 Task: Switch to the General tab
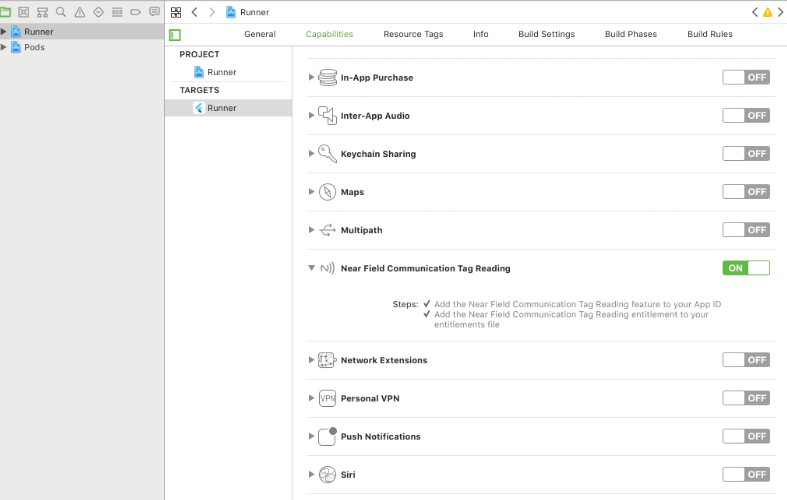pyautogui.click(x=259, y=34)
